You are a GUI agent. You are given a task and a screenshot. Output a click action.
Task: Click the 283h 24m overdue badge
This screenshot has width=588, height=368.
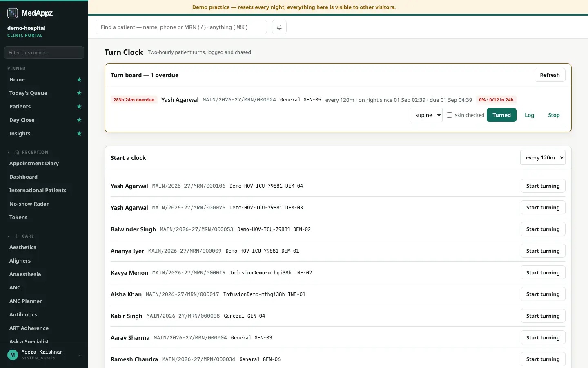[134, 100]
